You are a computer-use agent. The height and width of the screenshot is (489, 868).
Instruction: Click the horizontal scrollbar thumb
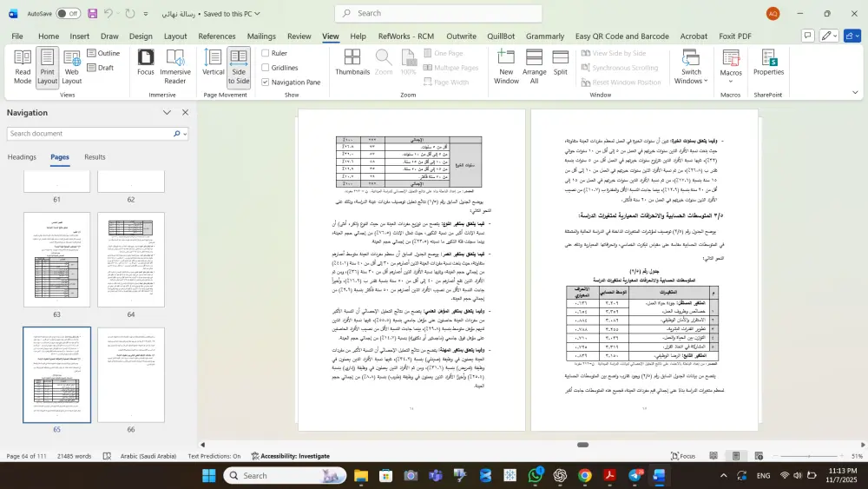click(582, 445)
